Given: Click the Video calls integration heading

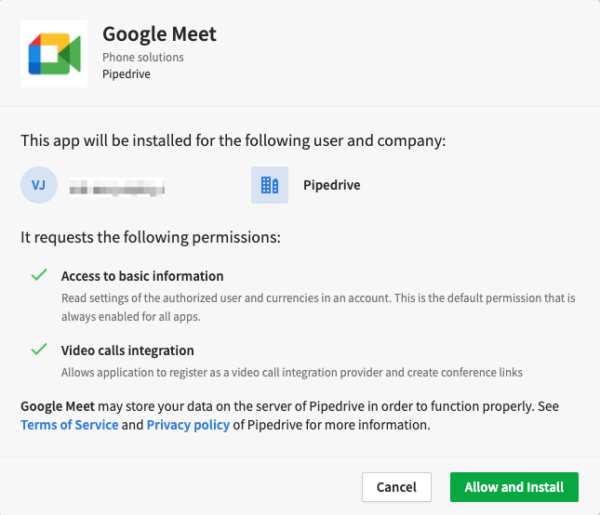Looking at the screenshot, I should pos(127,350).
